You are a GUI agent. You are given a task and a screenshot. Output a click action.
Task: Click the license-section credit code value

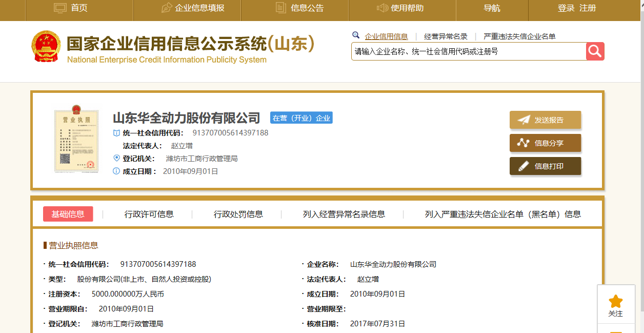click(158, 264)
